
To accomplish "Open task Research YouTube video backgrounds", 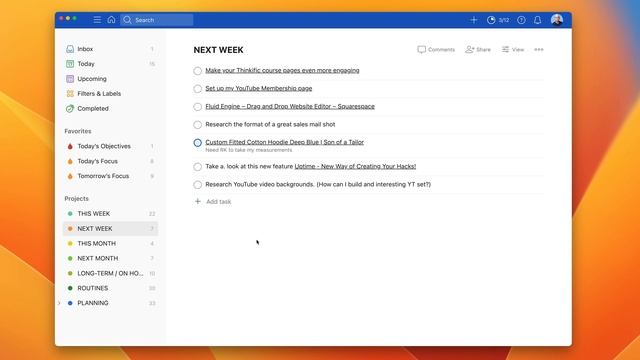I will (318, 184).
